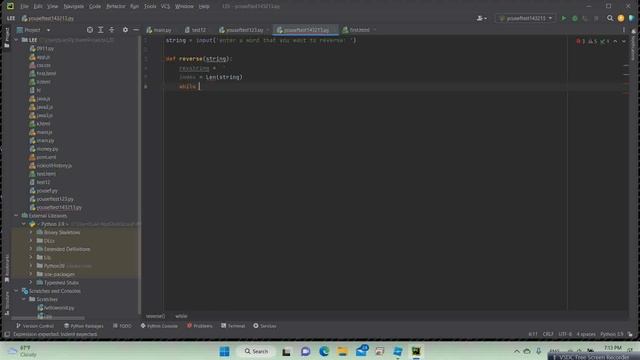Collapse the Python 3.9 interpreter node
The width and height of the screenshot is (640, 360).
24,224
